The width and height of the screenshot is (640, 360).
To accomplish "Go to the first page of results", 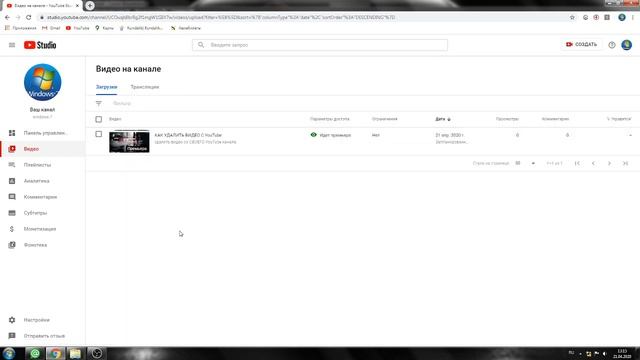I will click(577, 163).
